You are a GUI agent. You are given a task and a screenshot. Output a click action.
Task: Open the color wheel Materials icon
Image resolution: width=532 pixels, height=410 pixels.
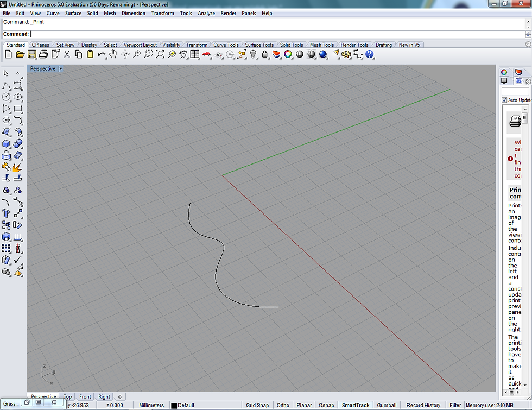[x=288, y=54]
